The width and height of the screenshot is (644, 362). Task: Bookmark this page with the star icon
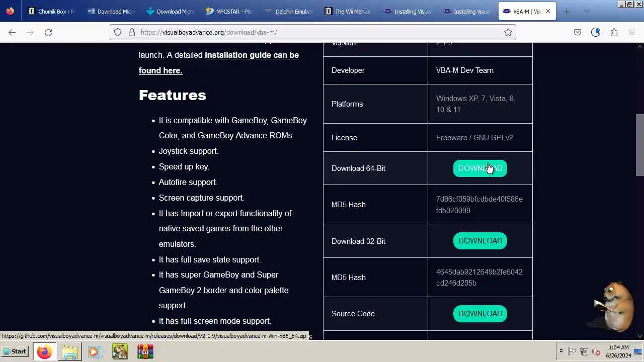coord(508,32)
